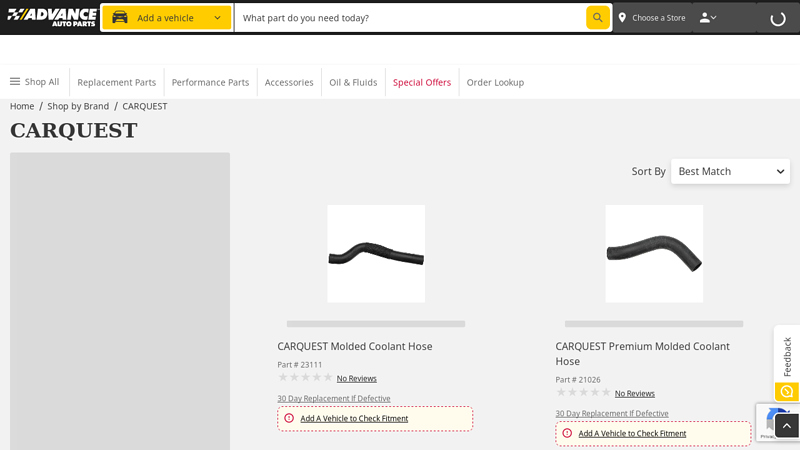Open the Molded Coolant Hose 23111 image
800x450 pixels.
(376, 254)
